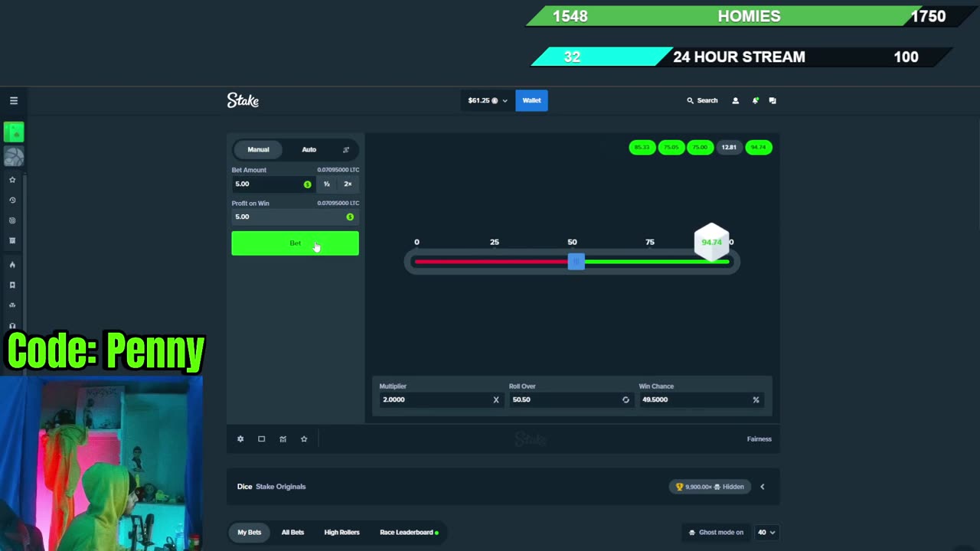Open the Fairness link
Viewport: 980px width, 551px height.
pyautogui.click(x=759, y=439)
